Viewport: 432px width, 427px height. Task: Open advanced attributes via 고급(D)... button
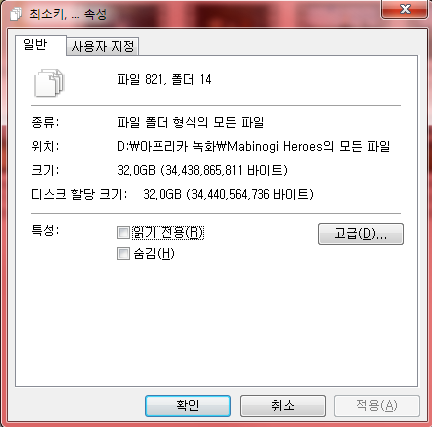(x=361, y=234)
